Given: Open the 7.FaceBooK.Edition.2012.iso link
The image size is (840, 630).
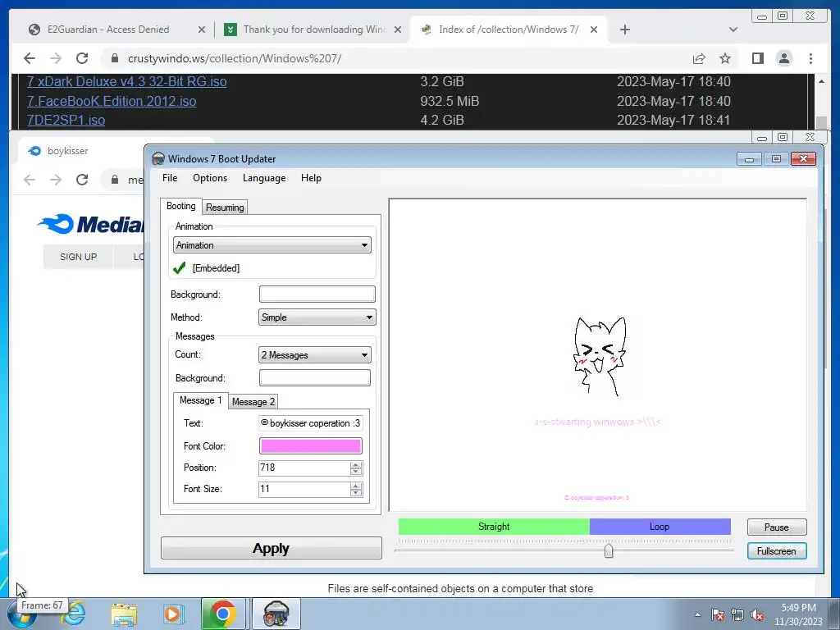Looking at the screenshot, I should [x=112, y=101].
